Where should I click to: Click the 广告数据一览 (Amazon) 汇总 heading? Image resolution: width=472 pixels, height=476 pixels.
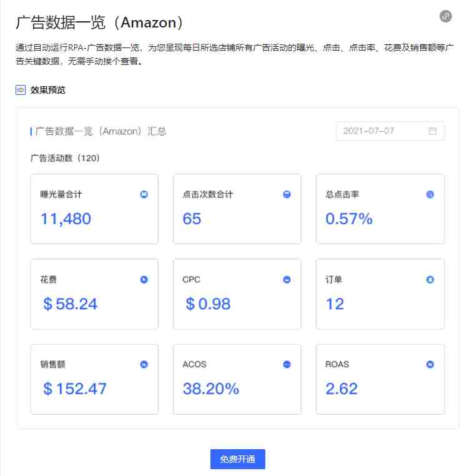pos(101,131)
